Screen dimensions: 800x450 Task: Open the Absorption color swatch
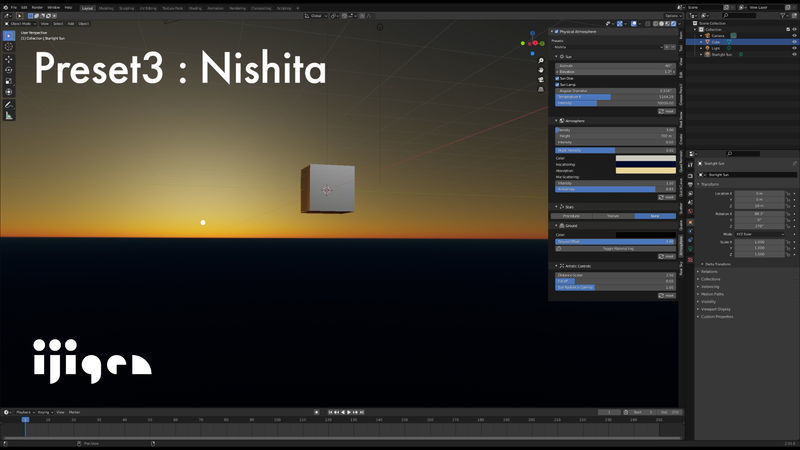tap(645, 170)
